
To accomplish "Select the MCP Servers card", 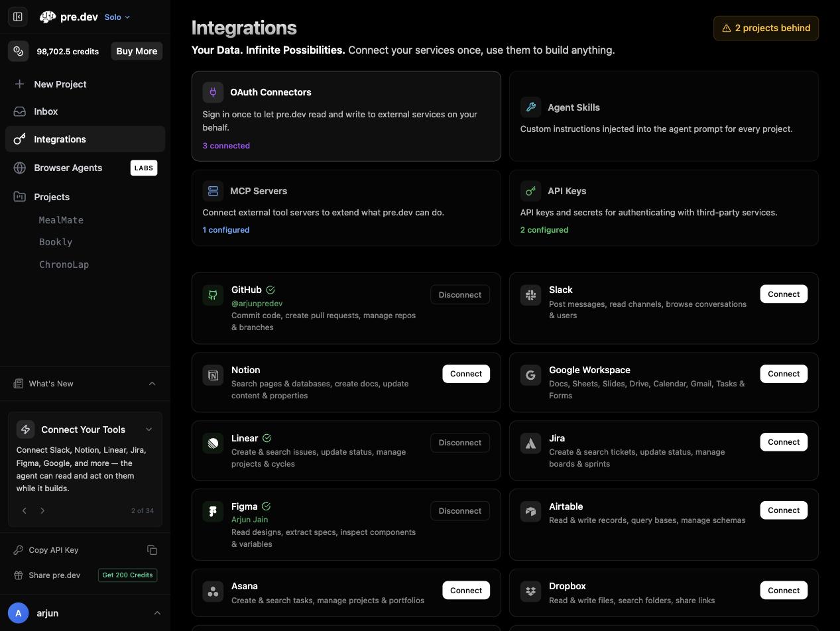I will [346, 208].
